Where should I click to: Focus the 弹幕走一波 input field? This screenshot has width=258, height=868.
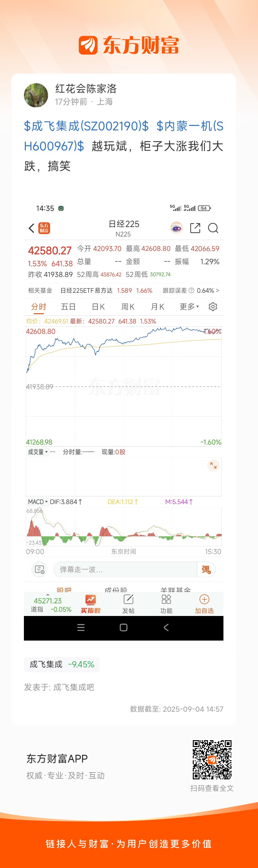point(125,569)
